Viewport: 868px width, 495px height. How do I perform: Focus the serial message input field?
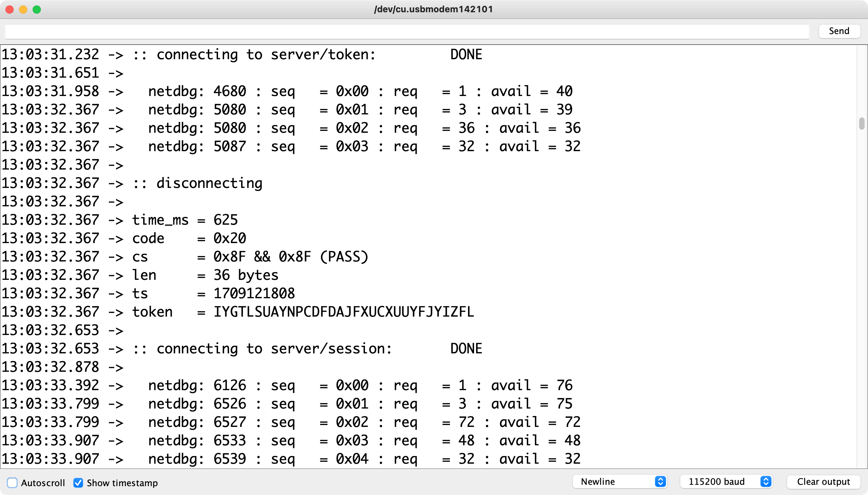pyautogui.click(x=406, y=31)
